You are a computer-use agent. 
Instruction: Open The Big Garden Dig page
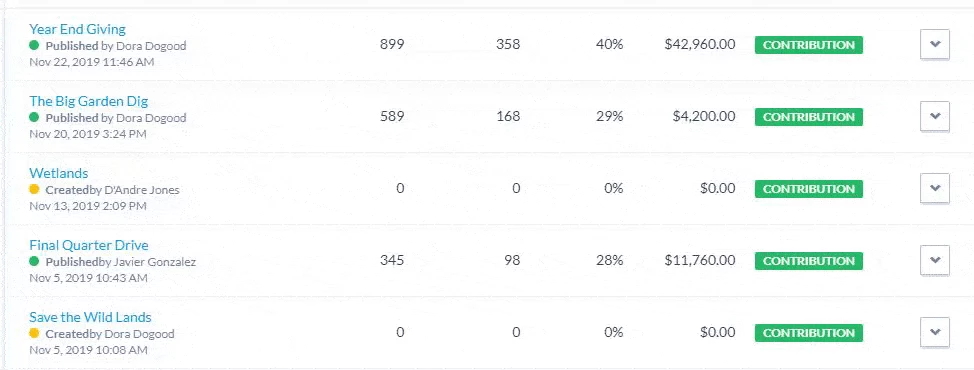[88, 101]
